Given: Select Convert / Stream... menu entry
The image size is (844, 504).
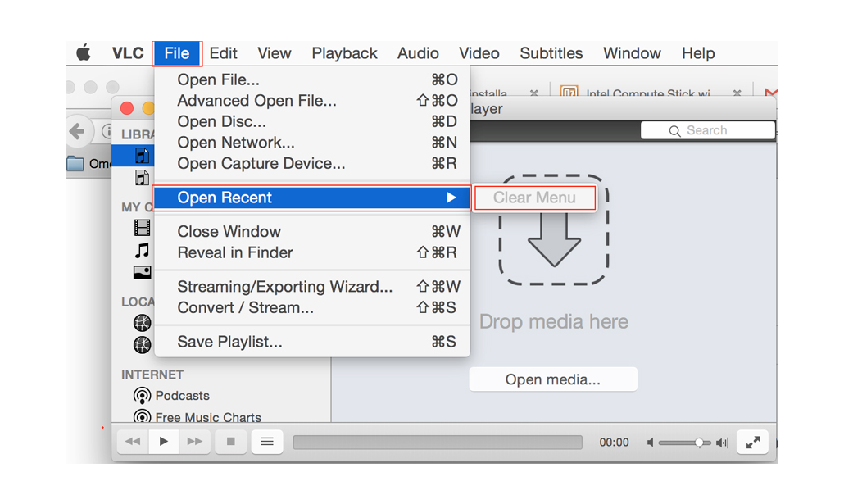Looking at the screenshot, I should pos(245,308).
